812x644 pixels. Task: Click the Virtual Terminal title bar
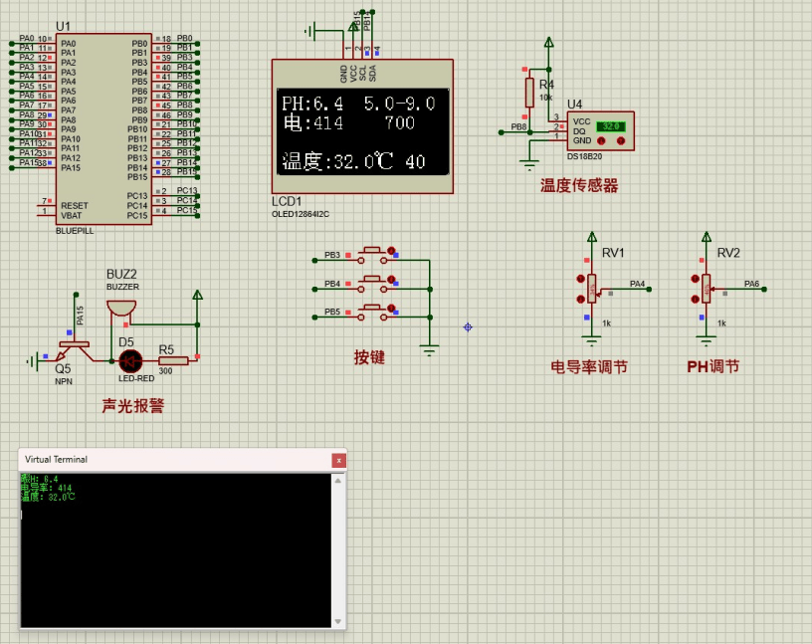(169, 460)
